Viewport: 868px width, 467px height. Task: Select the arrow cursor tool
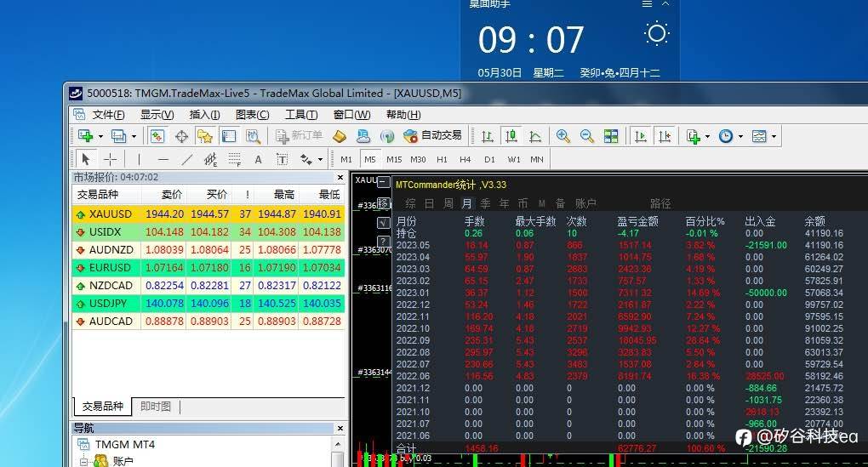click(86, 159)
